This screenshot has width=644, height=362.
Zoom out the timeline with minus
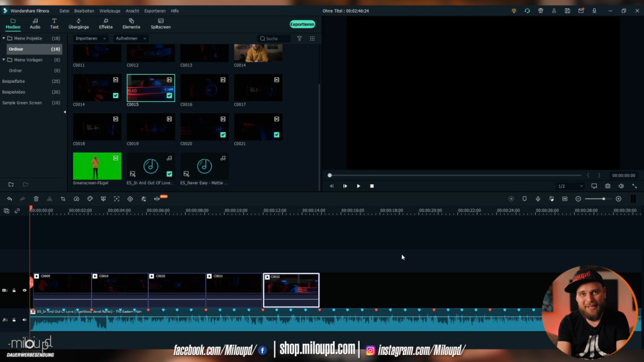[x=579, y=199]
